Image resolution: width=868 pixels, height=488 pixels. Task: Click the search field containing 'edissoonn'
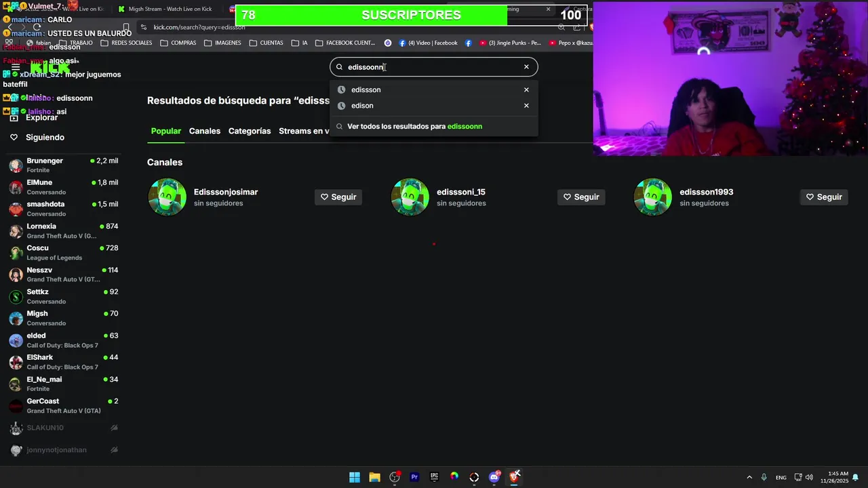(x=434, y=67)
